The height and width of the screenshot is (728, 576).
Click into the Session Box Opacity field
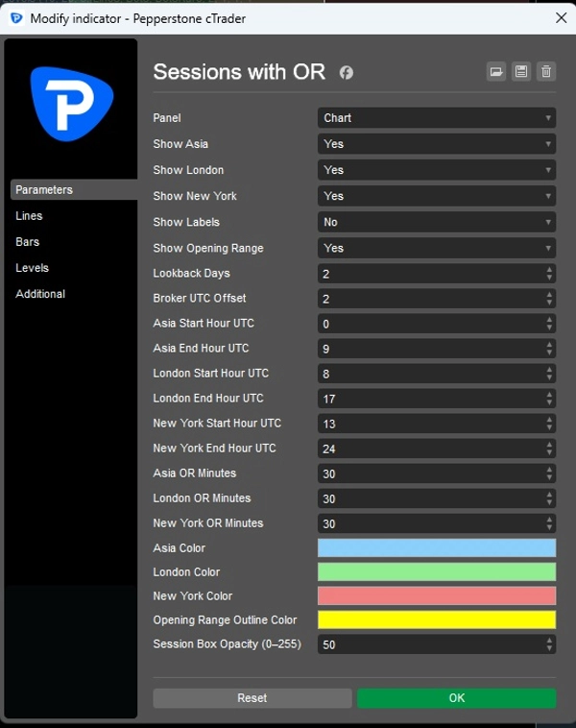click(427, 644)
